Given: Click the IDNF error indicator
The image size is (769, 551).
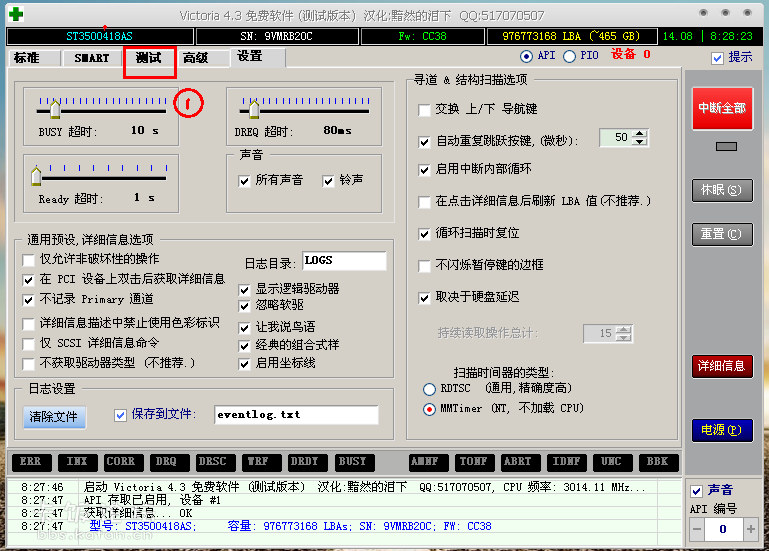Looking at the screenshot, I should click(x=566, y=462).
